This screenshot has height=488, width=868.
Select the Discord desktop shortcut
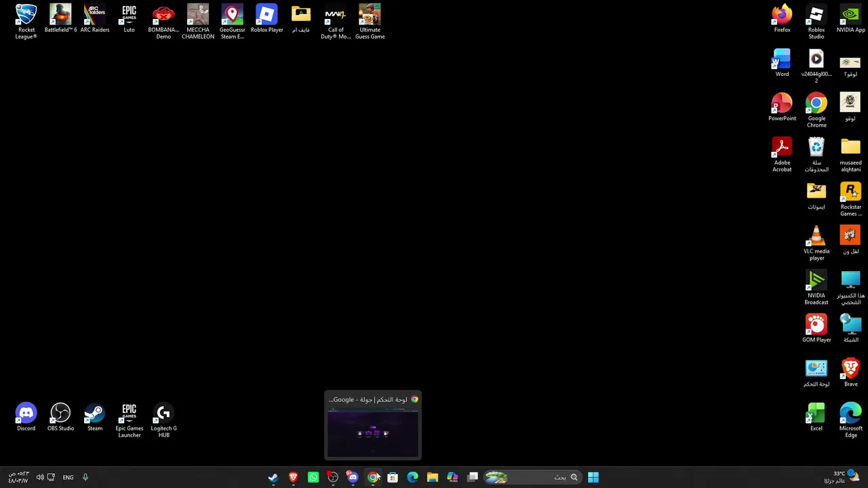[x=26, y=417]
